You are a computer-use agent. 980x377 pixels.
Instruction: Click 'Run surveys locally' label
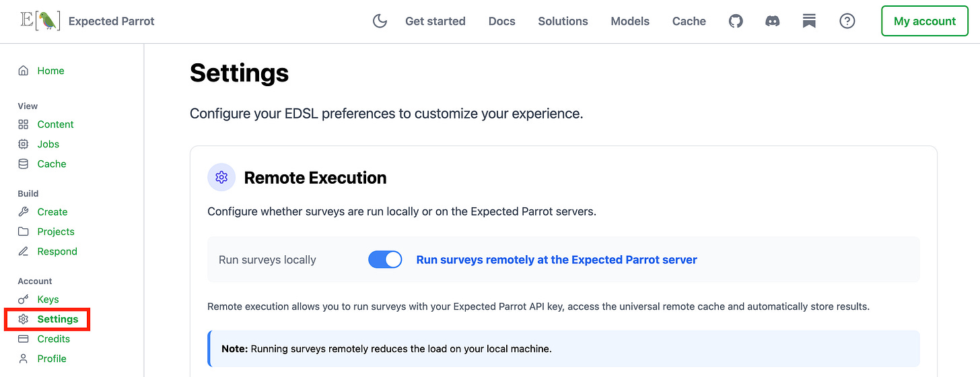tap(267, 260)
